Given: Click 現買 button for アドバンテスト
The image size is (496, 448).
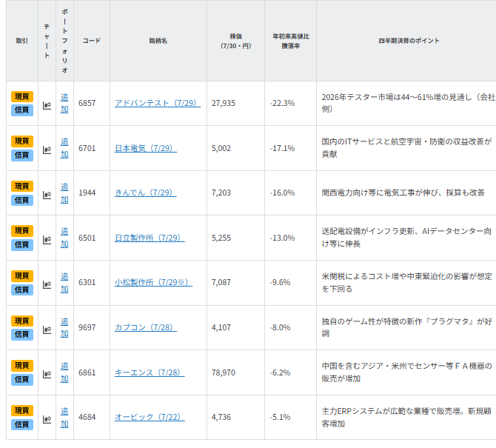Looking at the screenshot, I should click(22, 96).
